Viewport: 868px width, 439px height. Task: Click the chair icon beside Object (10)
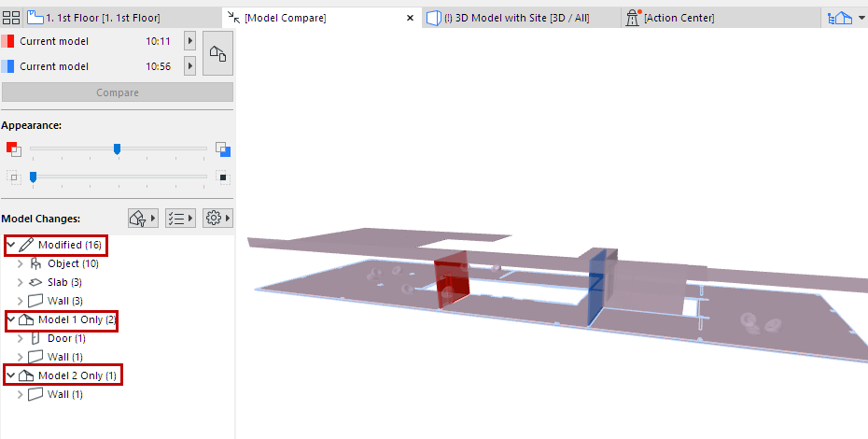[35, 263]
